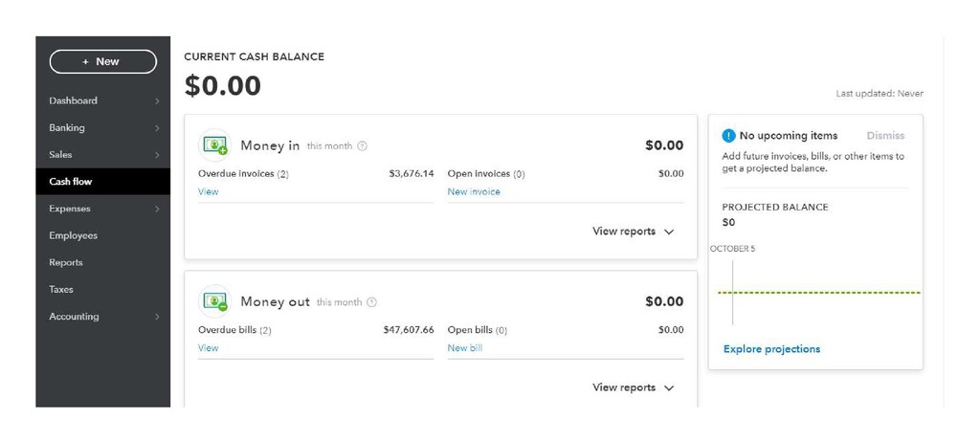Open the Explore projections link

click(771, 349)
